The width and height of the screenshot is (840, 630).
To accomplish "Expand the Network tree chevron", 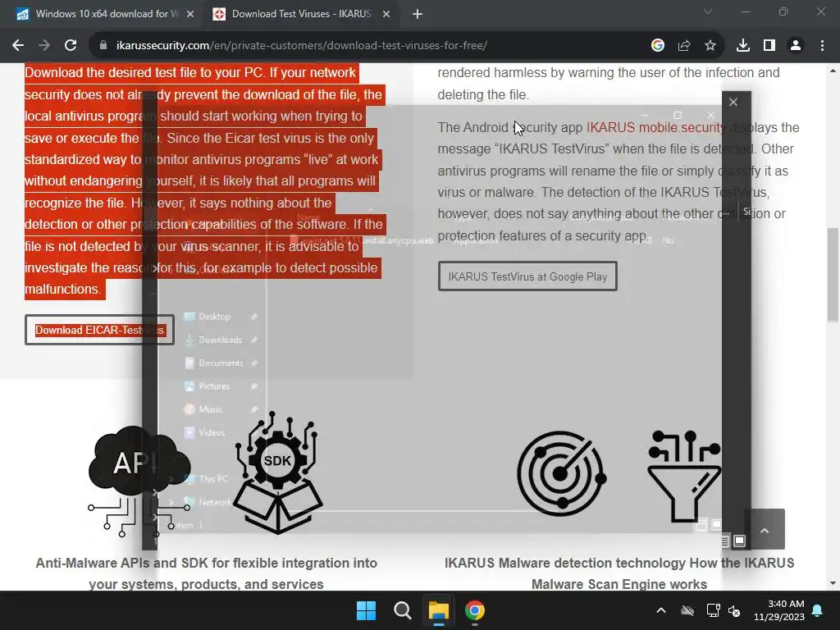I will click(171, 502).
